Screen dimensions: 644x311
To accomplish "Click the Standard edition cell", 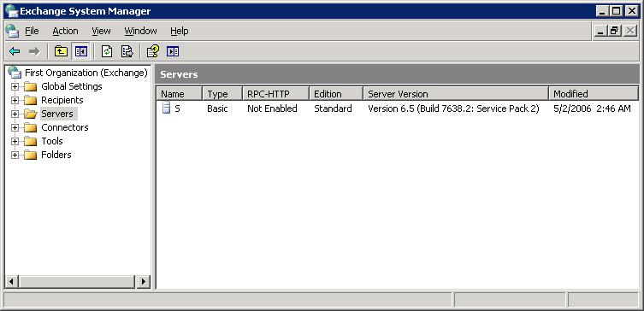I will (x=333, y=109).
